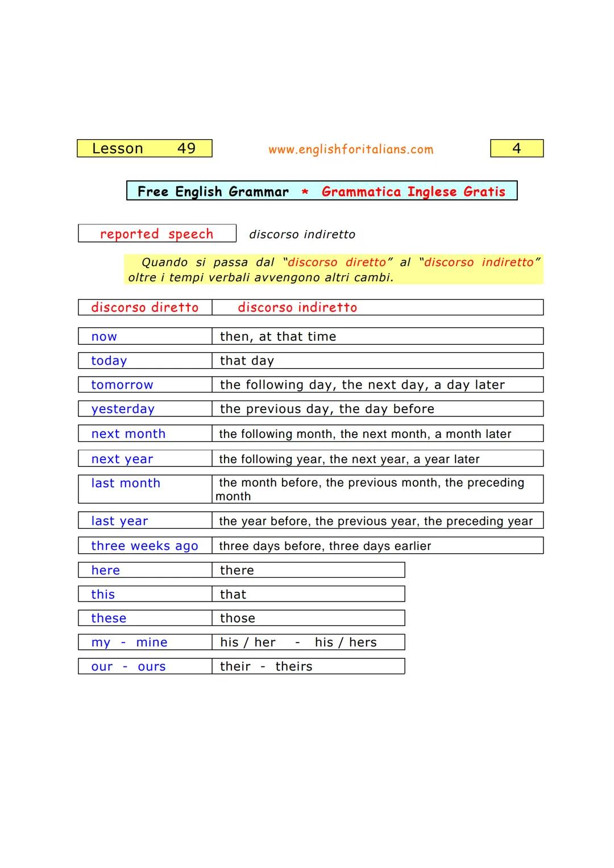Open the www.englishforitalians.com link

pyautogui.click(x=351, y=149)
